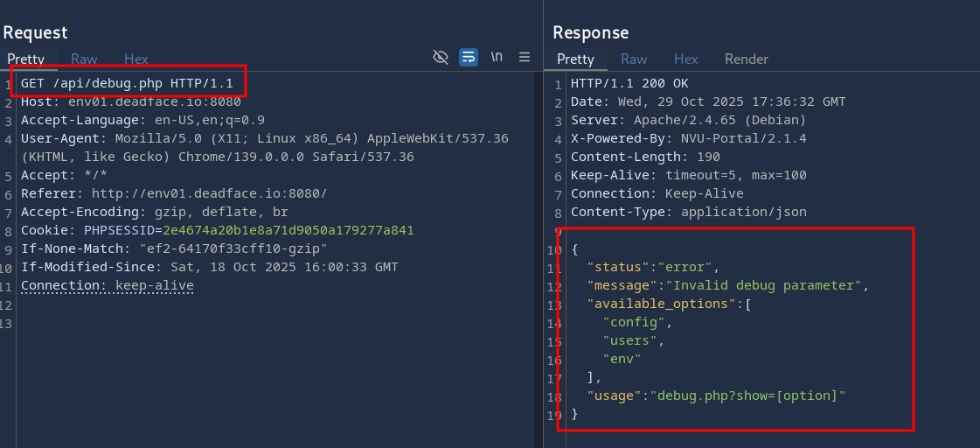The width and height of the screenshot is (980, 448).
Task: Select the Response Pretty tab
Action: point(575,59)
